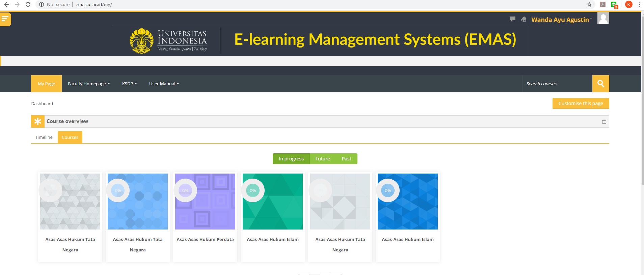The width and height of the screenshot is (644, 275).
Task: Select the Courses tab
Action: (x=70, y=137)
